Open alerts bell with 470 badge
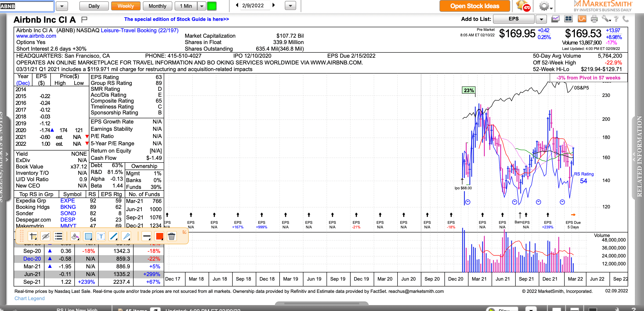Viewport: 644px width, 311px height. click(523, 6)
